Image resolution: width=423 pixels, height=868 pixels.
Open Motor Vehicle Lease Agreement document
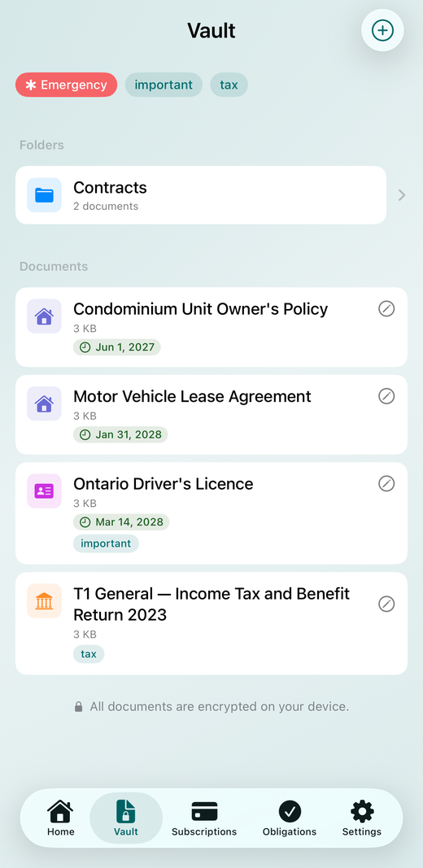[x=211, y=415]
